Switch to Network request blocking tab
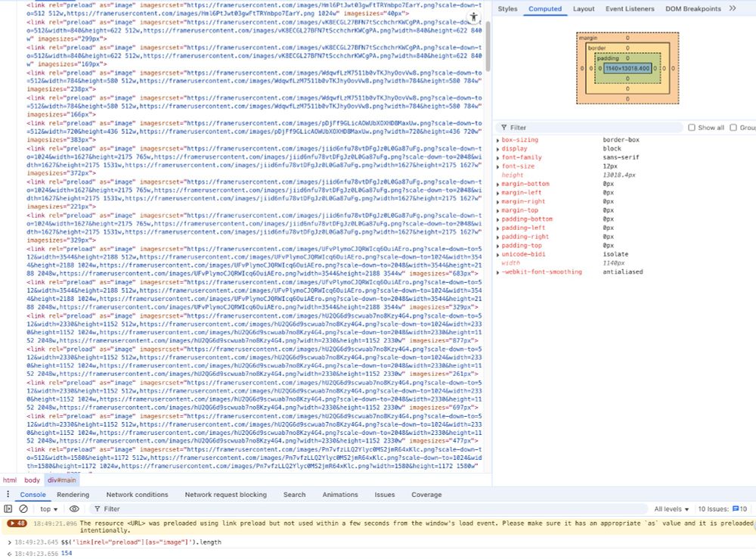The image size is (756, 559). pyautogui.click(x=225, y=495)
